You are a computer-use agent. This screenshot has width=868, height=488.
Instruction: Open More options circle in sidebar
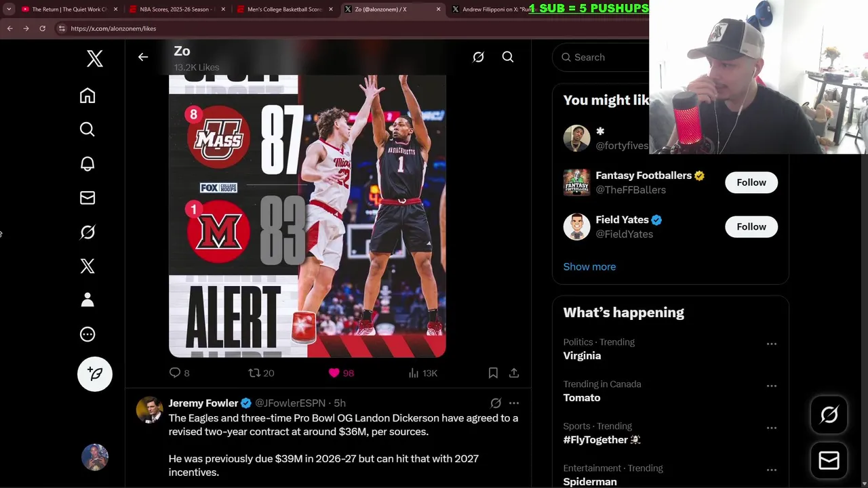(87, 334)
